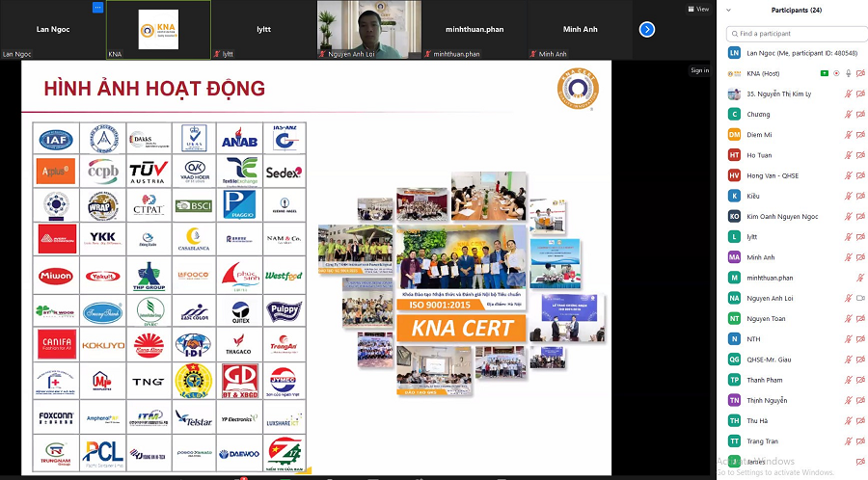Viewport: 868px width, 480px height.
Task: Select the lyltt video tile
Action: (264, 29)
